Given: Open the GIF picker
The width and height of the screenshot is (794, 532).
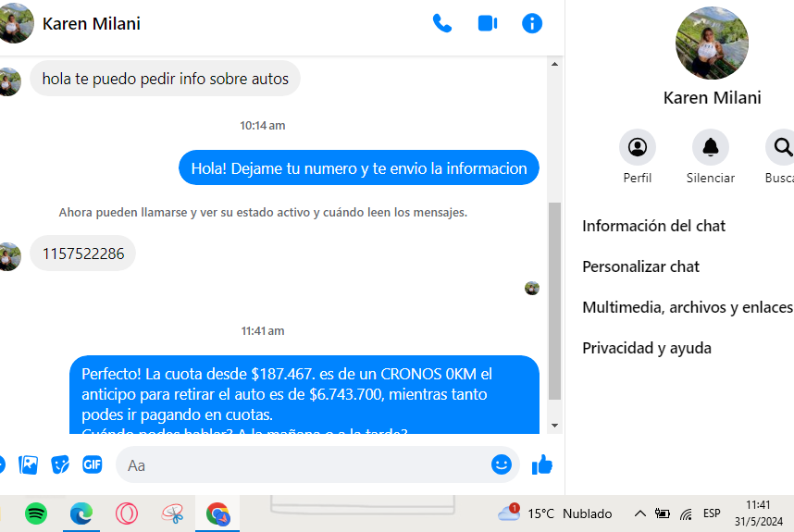Looking at the screenshot, I should pos(93,464).
